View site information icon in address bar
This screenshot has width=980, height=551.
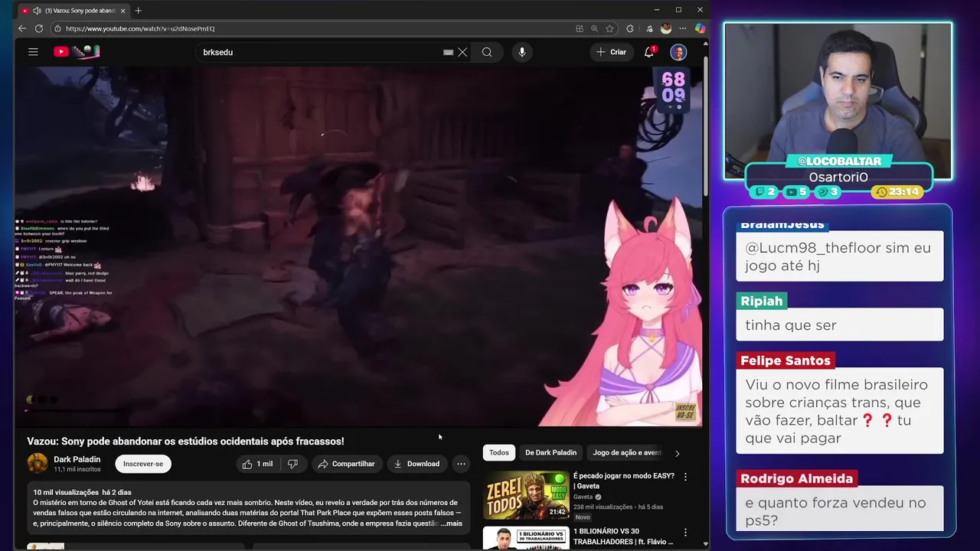[x=57, y=28]
